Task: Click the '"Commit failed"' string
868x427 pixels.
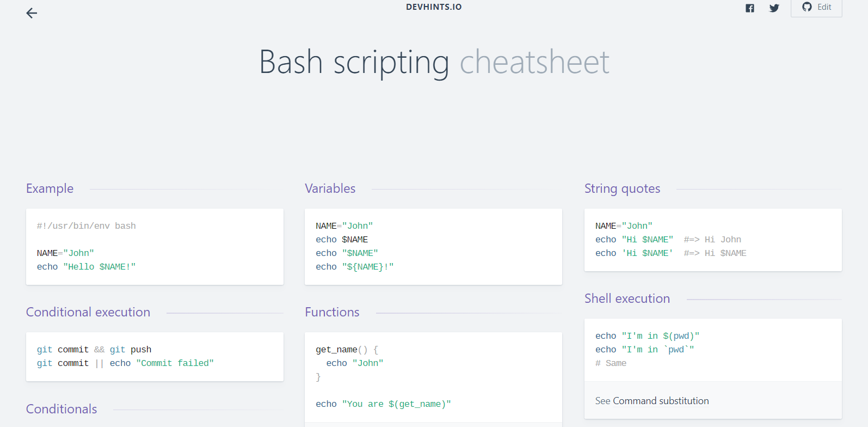Action: click(x=175, y=363)
